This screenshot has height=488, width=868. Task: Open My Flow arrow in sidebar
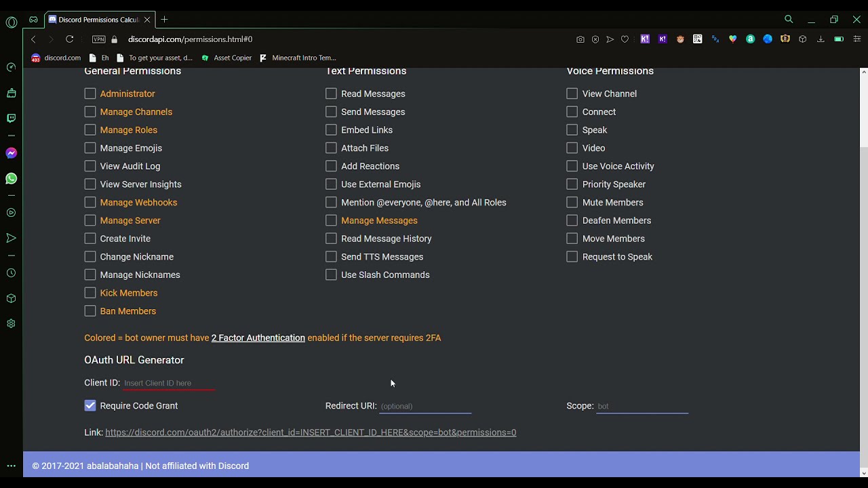click(11, 238)
